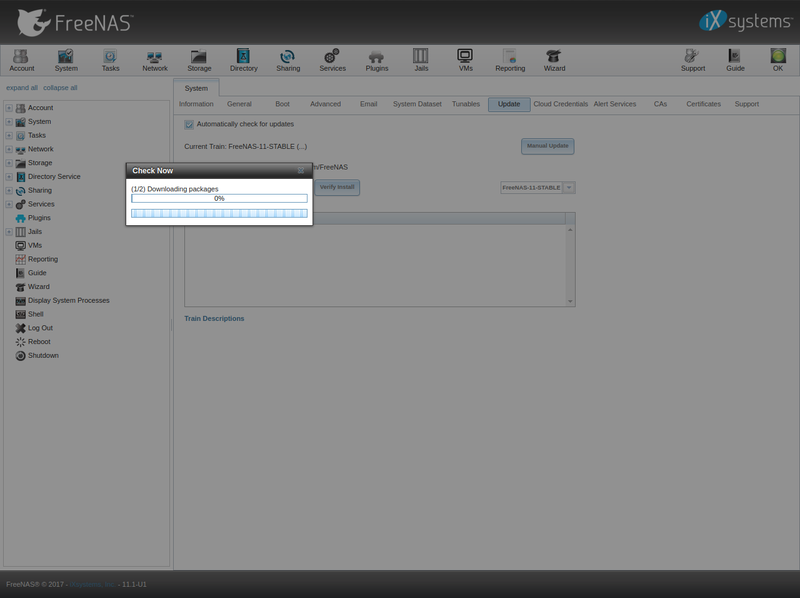Click the iXsystems logo
The image size is (800, 598).
click(745, 21)
